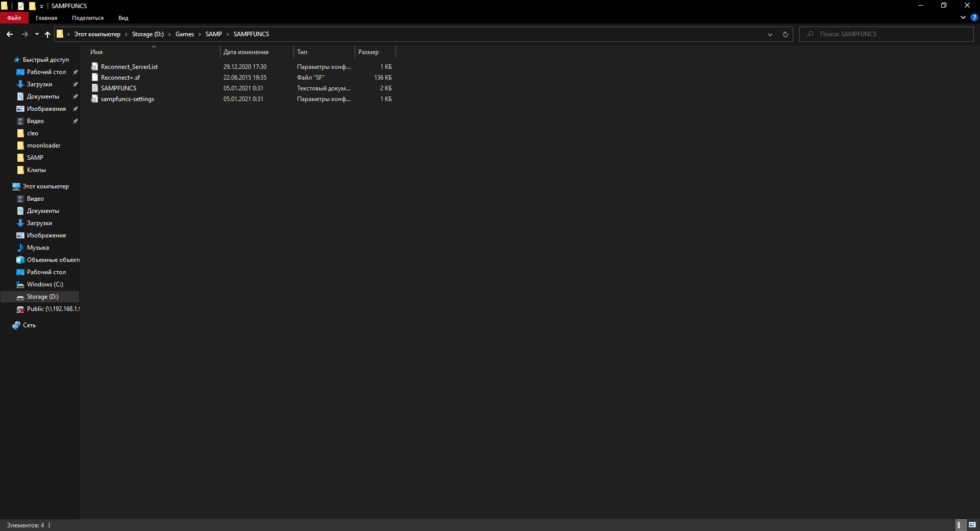Viewport: 980px width, 531px height.
Task: Open Музыка under This PC
Action: (38, 248)
